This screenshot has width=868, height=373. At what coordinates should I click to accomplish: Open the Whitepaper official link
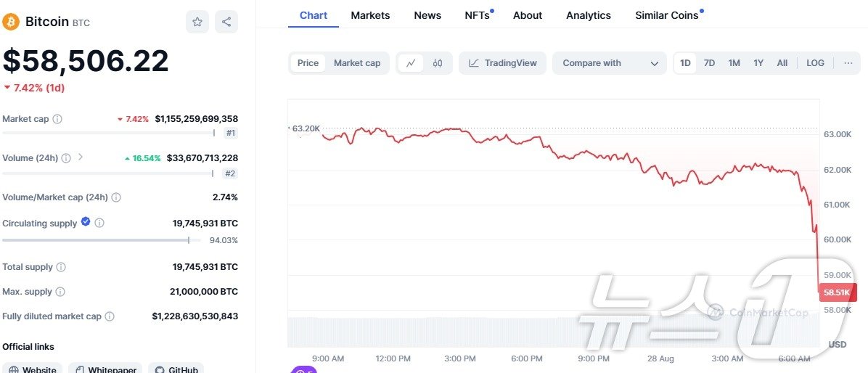tap(105, 370)
